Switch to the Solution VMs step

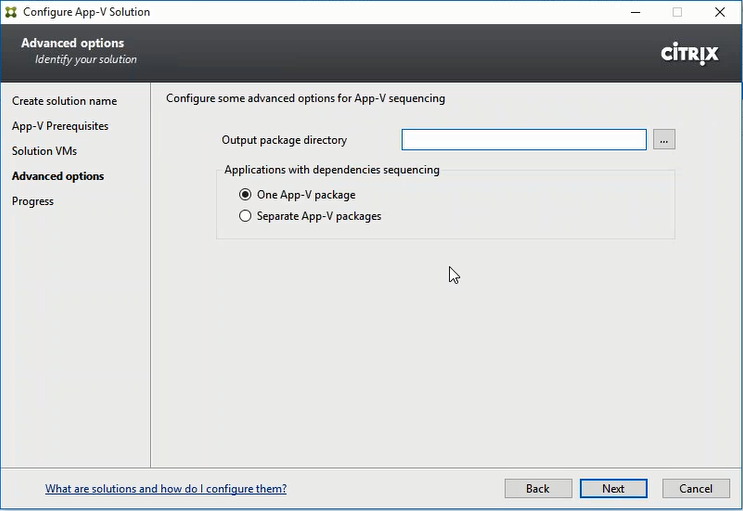point(44,151)
